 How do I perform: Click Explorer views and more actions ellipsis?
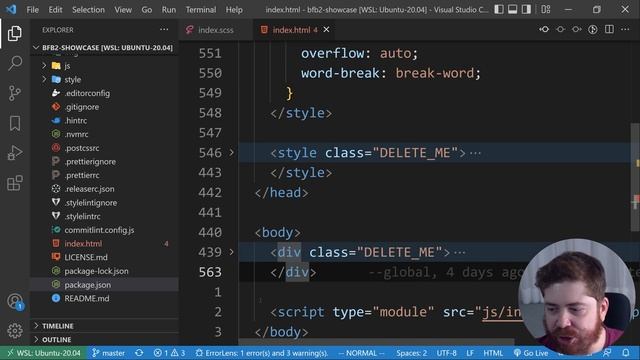[x=164, y=29]
